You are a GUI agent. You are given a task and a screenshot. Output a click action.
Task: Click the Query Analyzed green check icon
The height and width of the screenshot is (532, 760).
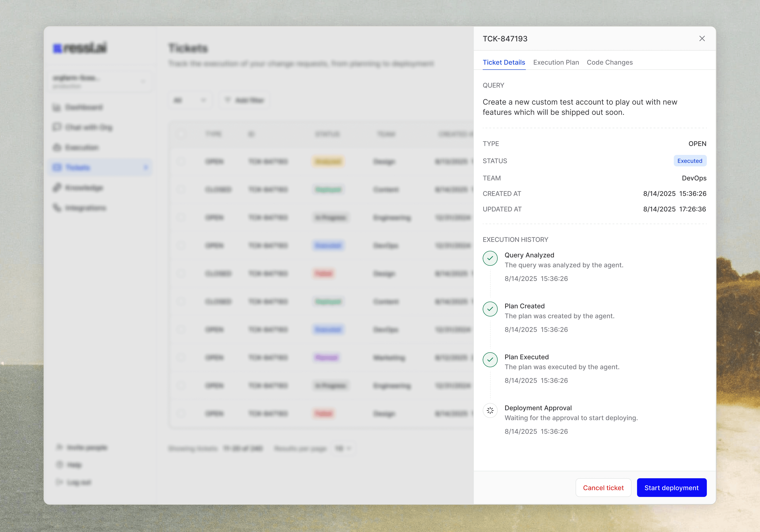[x=490, y=258]
